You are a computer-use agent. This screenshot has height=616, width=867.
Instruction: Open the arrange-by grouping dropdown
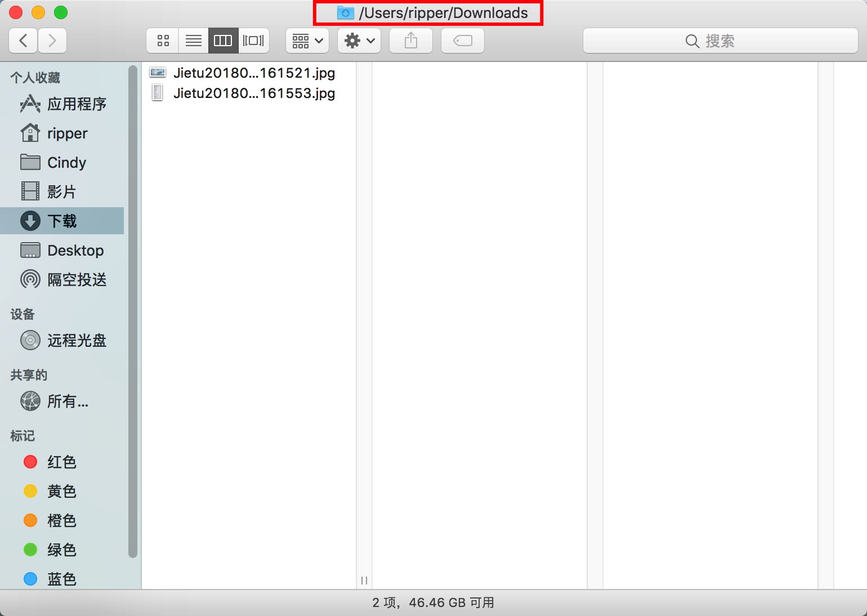pos(307,41)
